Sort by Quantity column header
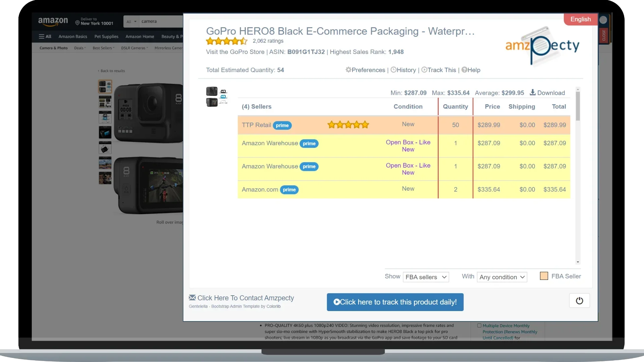 pyautogui.click(x=455, y=107)
